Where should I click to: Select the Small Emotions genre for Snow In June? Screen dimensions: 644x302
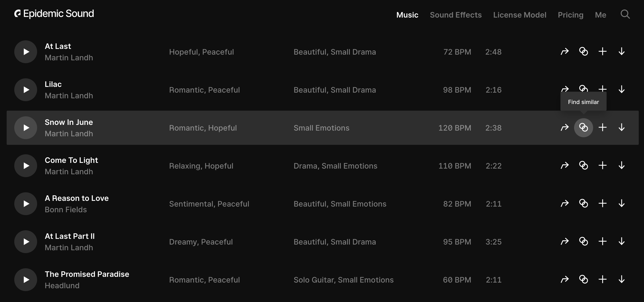coord(321,128)
